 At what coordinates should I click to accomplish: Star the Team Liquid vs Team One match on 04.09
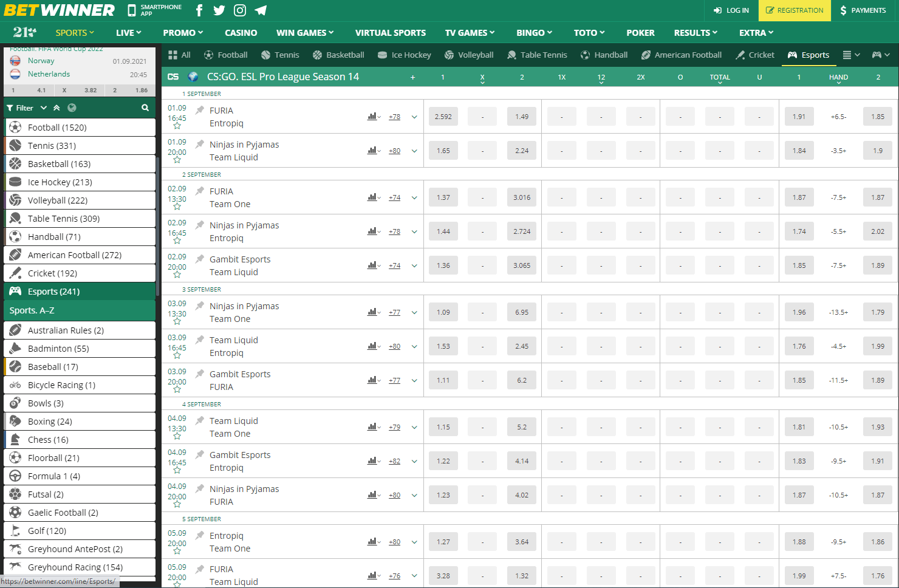[177, 437]
